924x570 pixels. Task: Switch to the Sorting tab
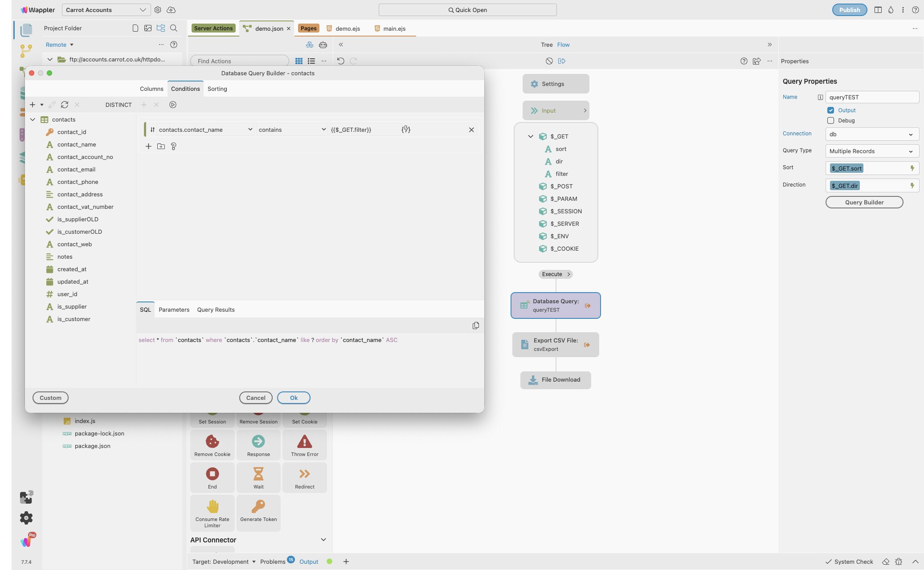217,89
